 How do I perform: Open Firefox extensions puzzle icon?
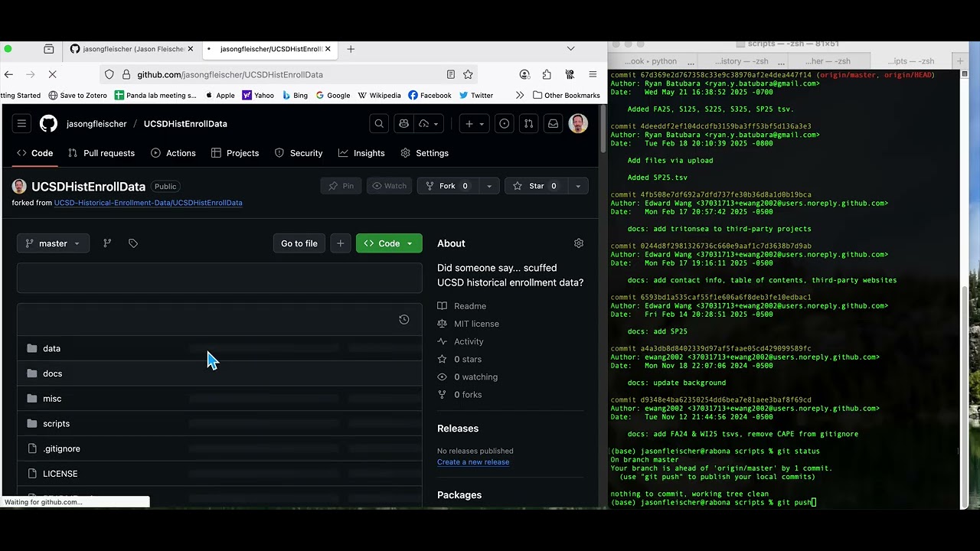547,74
